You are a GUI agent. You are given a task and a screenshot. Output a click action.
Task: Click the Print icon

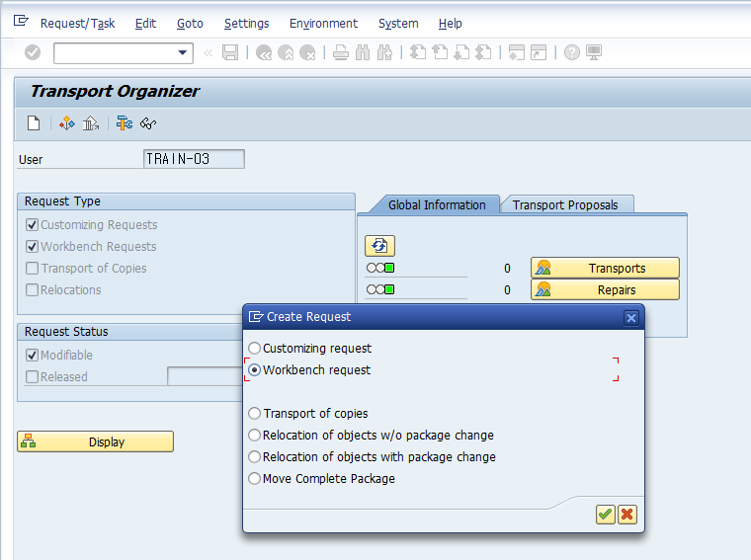(341, 52)
